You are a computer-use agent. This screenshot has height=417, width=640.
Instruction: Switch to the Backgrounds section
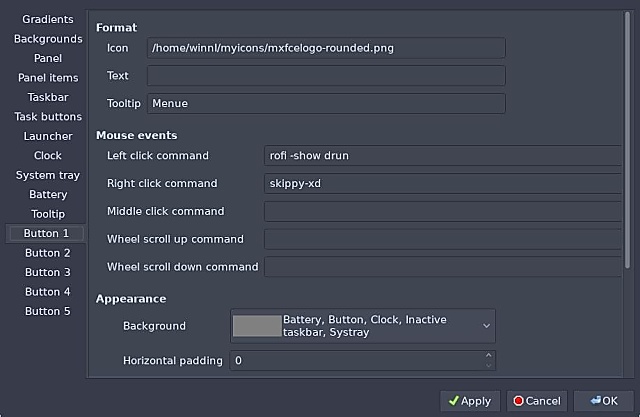click(x=48, y=39)
